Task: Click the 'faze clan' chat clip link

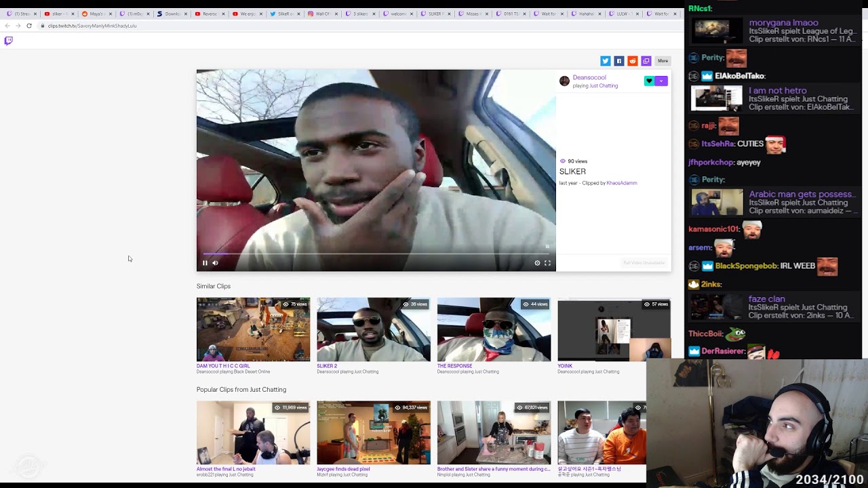Action: point(766,299)
